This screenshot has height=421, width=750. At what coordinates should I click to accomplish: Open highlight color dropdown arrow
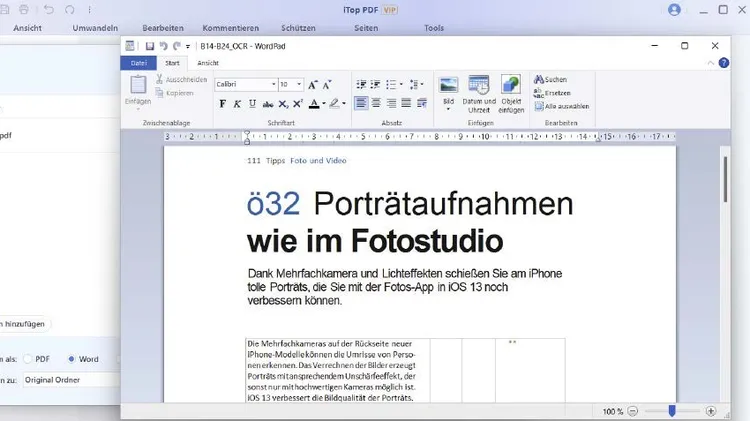[x=344, y=103]
